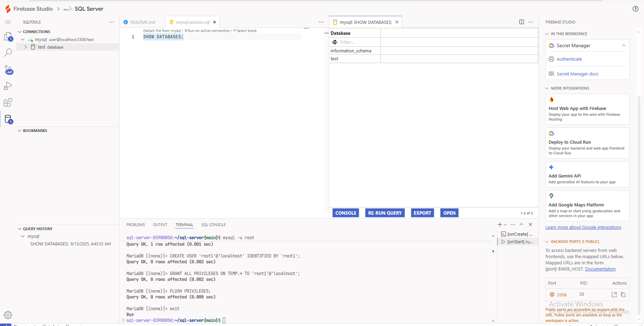Open the help question mark icon
The height and width of the screenshot is (326, 644).
pos(635,9)
